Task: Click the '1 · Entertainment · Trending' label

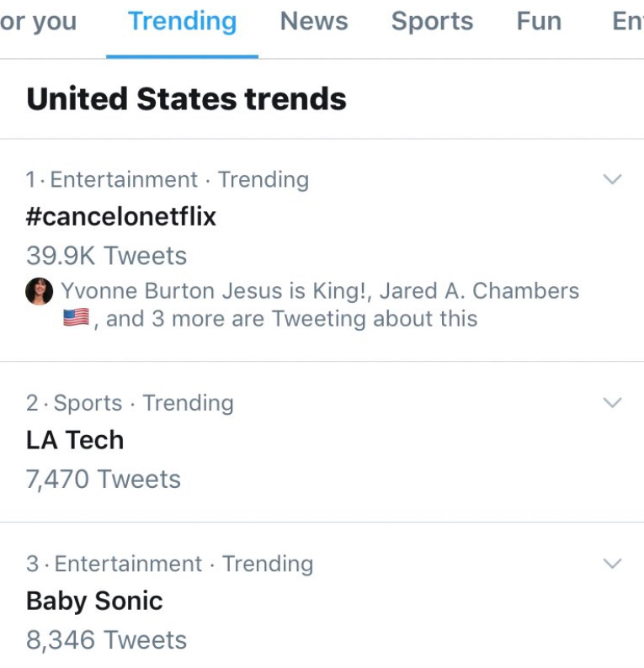Action: (167, 179)
